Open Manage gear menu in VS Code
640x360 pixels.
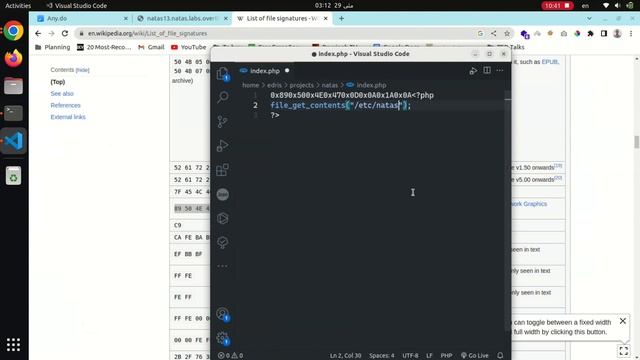(223, 338)
